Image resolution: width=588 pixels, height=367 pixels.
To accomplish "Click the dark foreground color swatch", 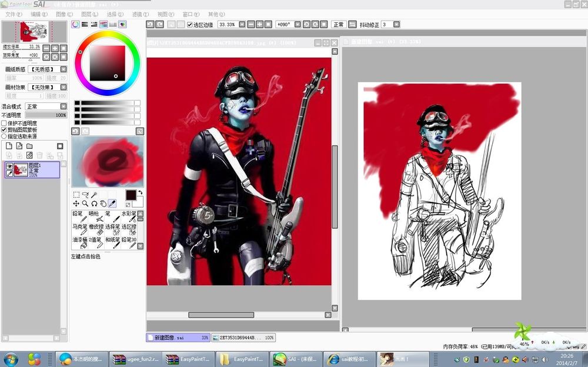I will pos(131,195).
